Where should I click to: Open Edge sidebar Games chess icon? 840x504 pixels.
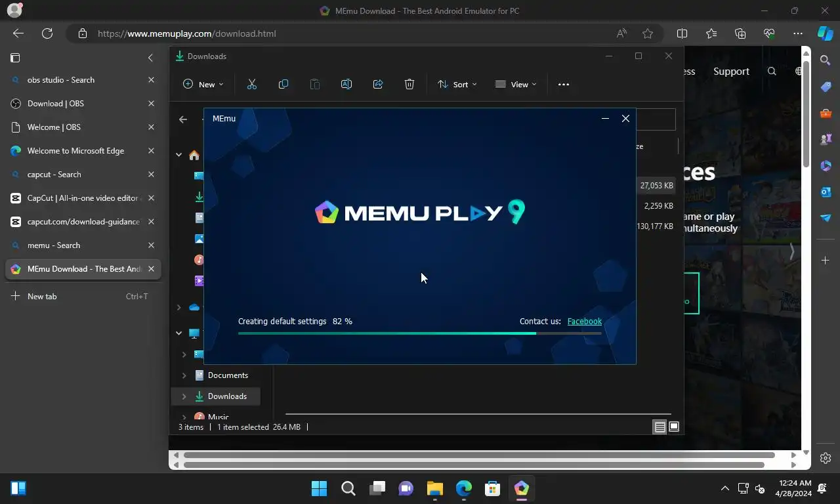(x=826, y=139)
